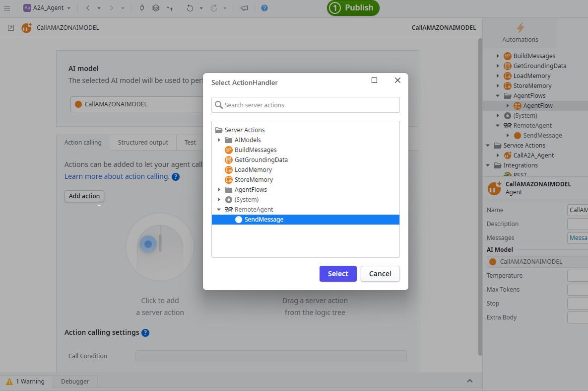
Task: Switch to the Structured output tab
Action: (x=143, y=143)
